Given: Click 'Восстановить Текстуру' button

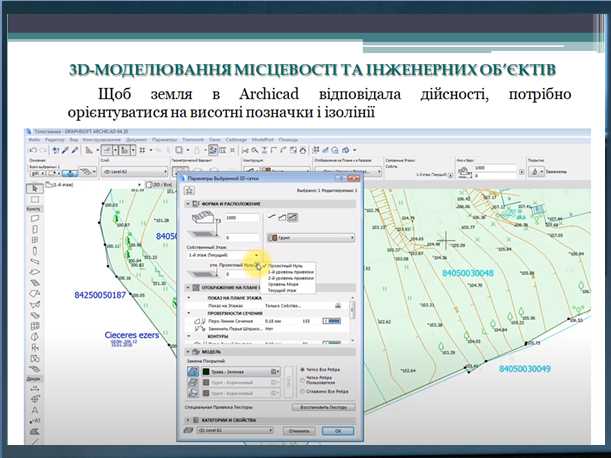Looking at the screenshot, I should 323,407.
